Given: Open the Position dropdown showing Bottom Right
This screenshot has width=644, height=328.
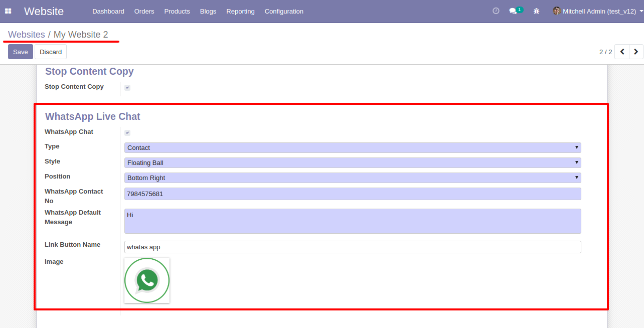Looking at the screenshot, I should pyautogui.click(x=353, y=178).
